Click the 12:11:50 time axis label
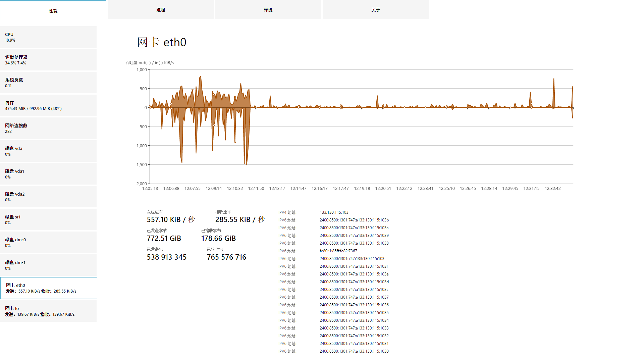 (x=256, y=189)
